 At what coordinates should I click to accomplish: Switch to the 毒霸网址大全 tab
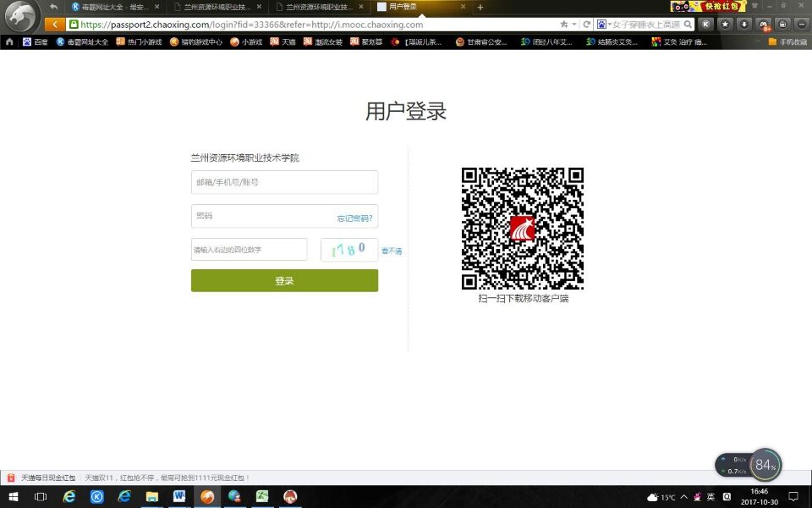tap(115, 7)
